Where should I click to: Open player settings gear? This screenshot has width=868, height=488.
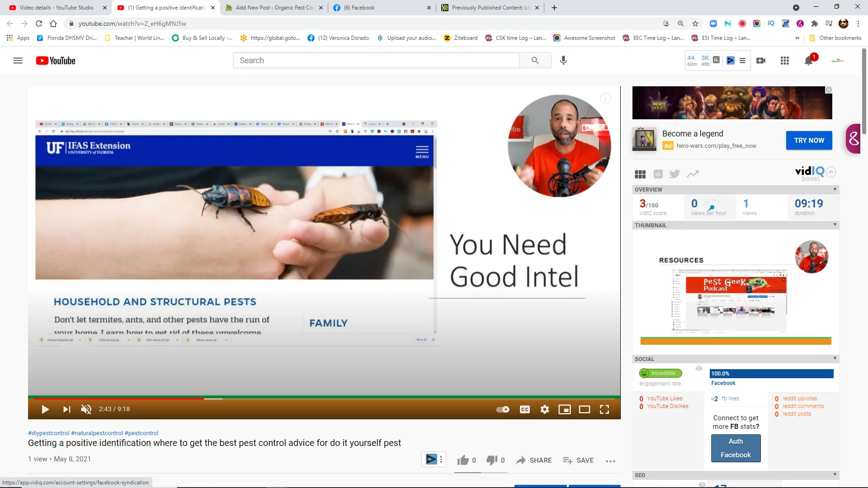545,409
